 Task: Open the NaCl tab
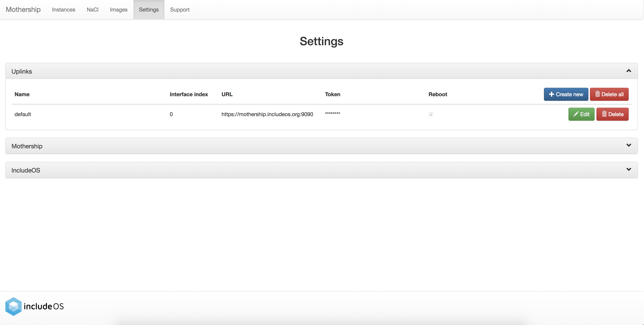point(93,10)
